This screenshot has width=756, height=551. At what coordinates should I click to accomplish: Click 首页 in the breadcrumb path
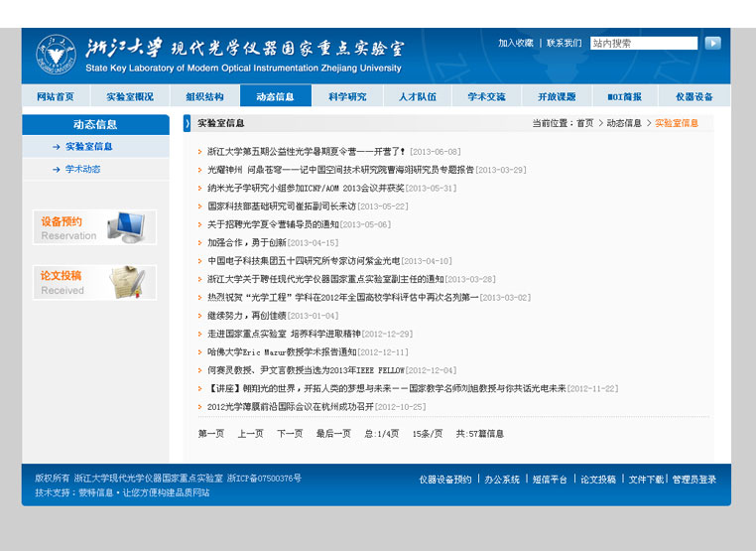pos(585,123)
